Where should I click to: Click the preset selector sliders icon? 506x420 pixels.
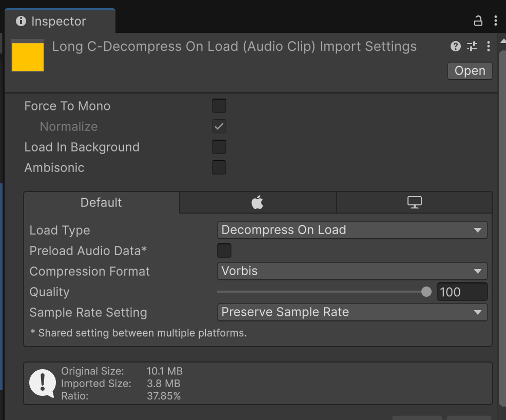[472, 47]
